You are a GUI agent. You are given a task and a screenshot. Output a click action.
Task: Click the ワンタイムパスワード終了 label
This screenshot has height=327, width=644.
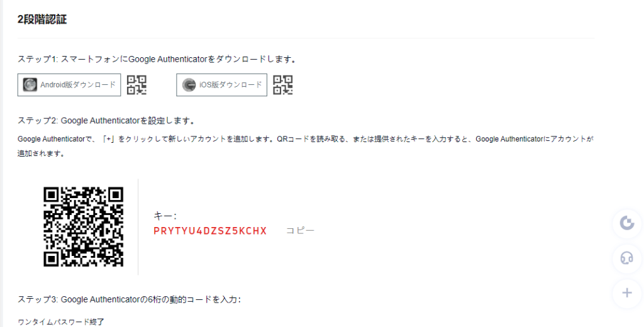point(61,322)
